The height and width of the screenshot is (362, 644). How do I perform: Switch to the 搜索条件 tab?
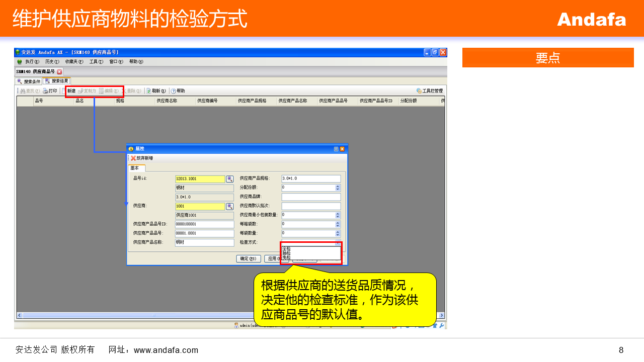29,81
